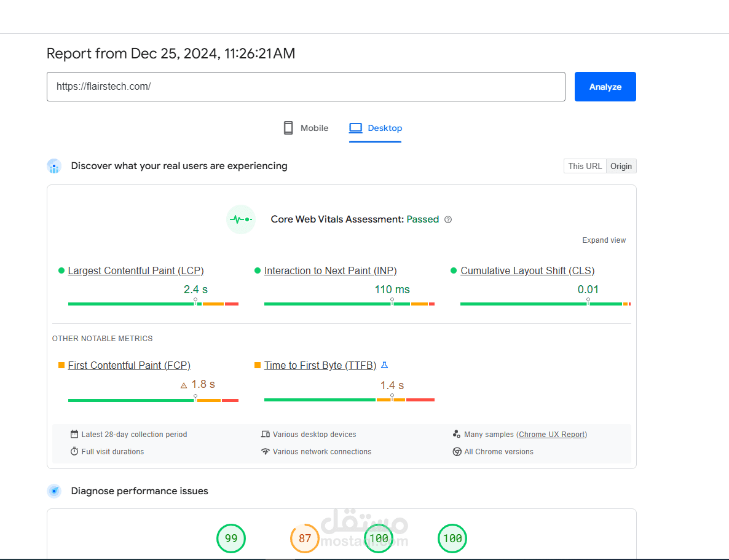Click the green status dot beside CLS

[x=453, y=270]
